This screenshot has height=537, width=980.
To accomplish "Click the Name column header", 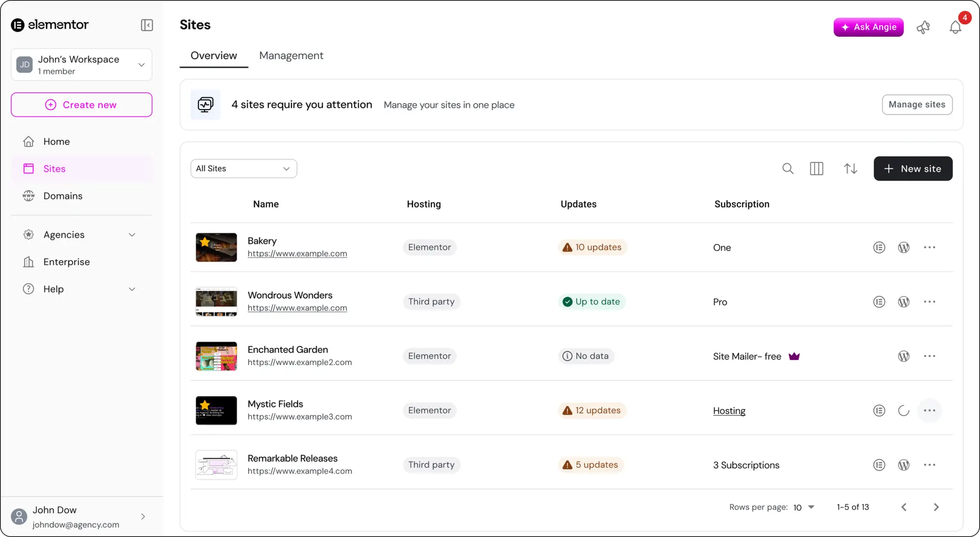I will (x=266, y=204).
